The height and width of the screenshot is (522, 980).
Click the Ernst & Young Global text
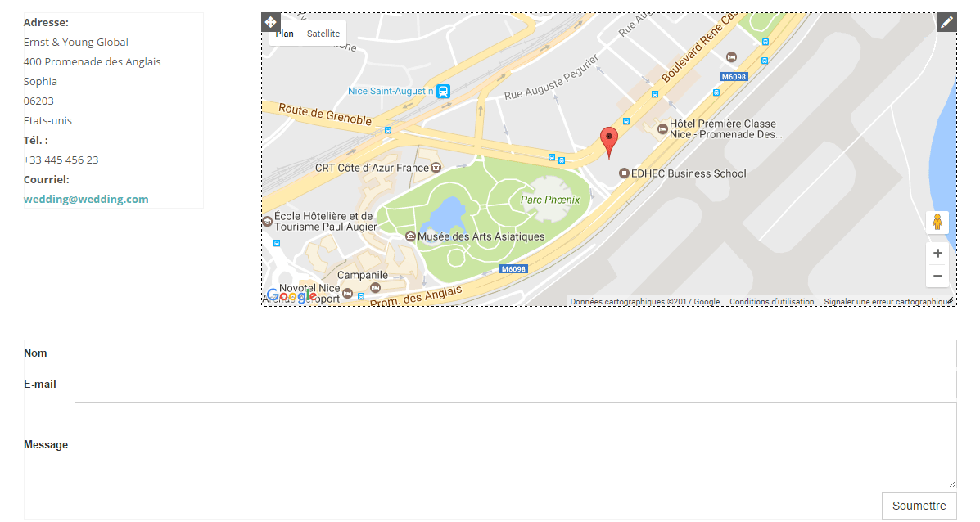pos(75,42)
